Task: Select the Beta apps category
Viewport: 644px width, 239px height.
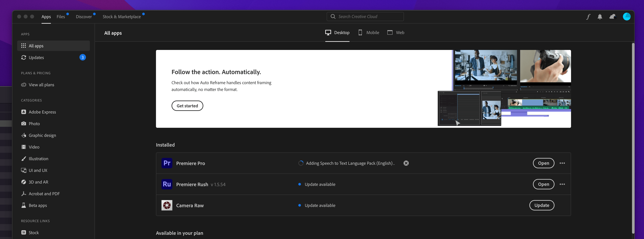Action: (37, 205)
